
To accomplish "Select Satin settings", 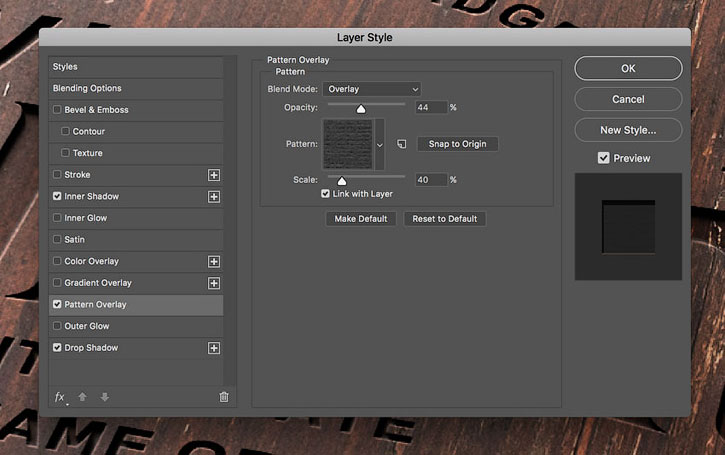I will tap(74, 239).
